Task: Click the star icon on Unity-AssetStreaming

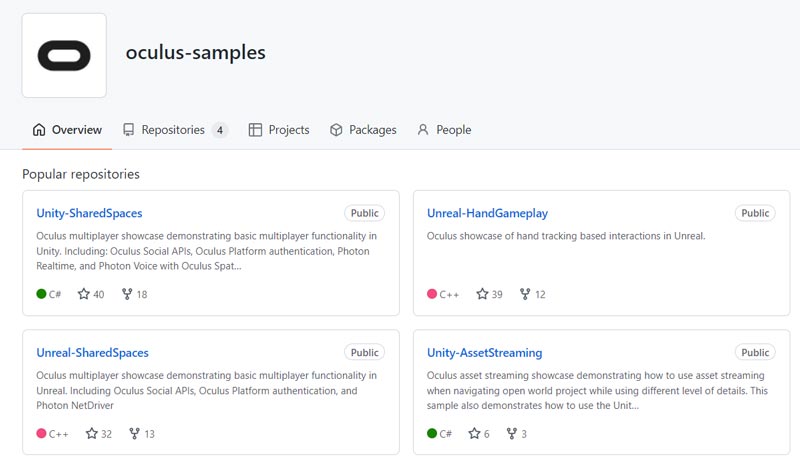Action: [x=474, y=433]
